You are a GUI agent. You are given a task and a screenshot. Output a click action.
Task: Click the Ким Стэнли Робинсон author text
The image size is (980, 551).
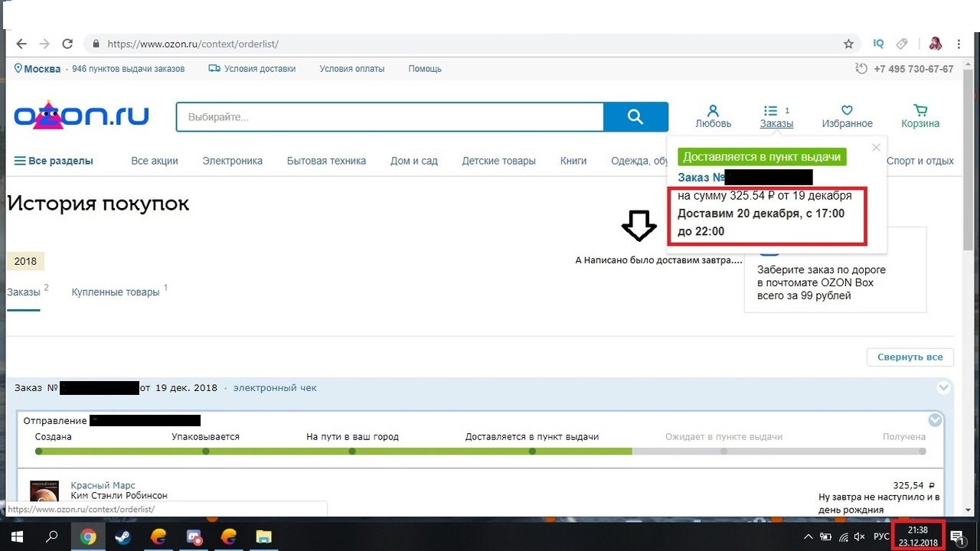tap(119, 496)
